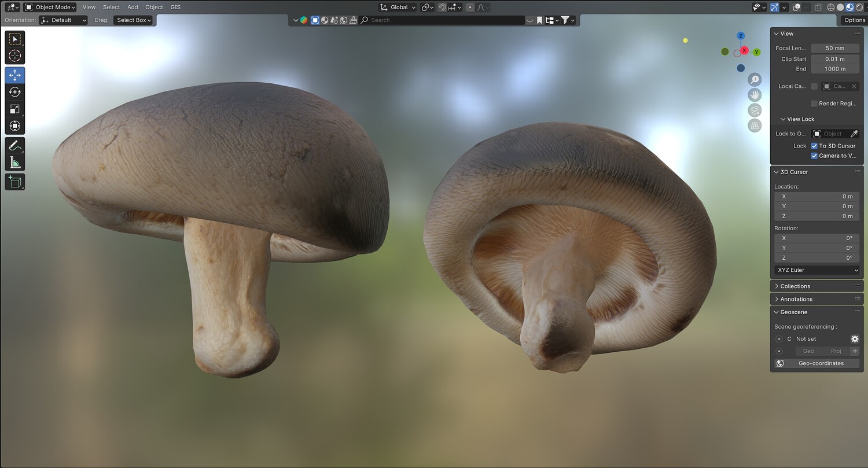Click the Options button
This screenshot has width=868, height=468.
854,20
